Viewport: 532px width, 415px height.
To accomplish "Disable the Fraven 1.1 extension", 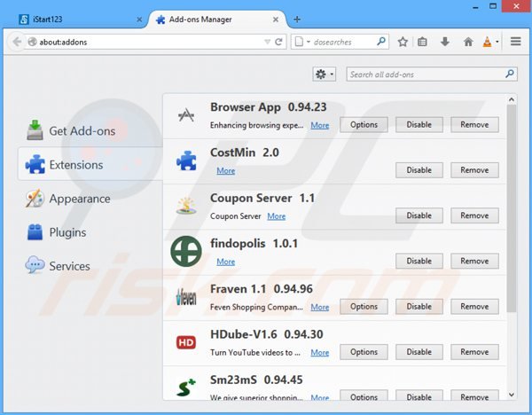I will coord(419,307).
